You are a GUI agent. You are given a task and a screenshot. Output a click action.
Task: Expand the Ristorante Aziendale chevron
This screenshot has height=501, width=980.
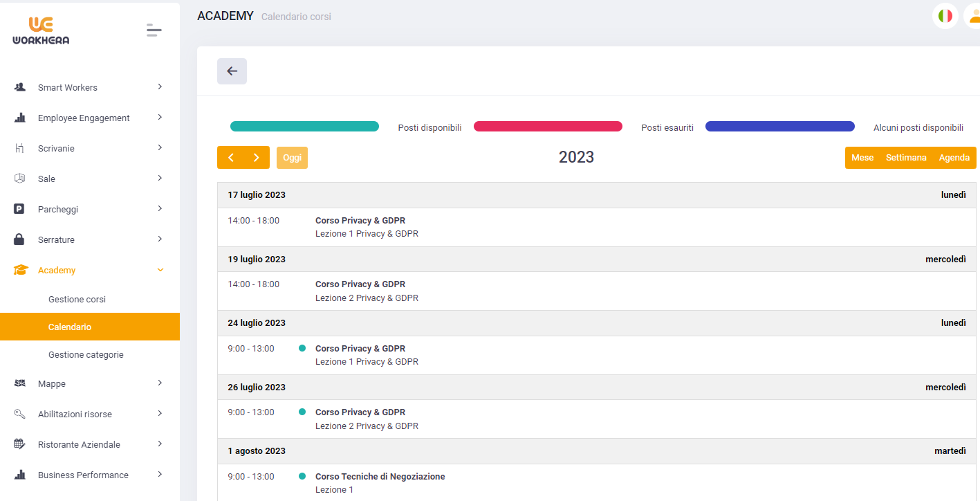(x=160, y=444)
